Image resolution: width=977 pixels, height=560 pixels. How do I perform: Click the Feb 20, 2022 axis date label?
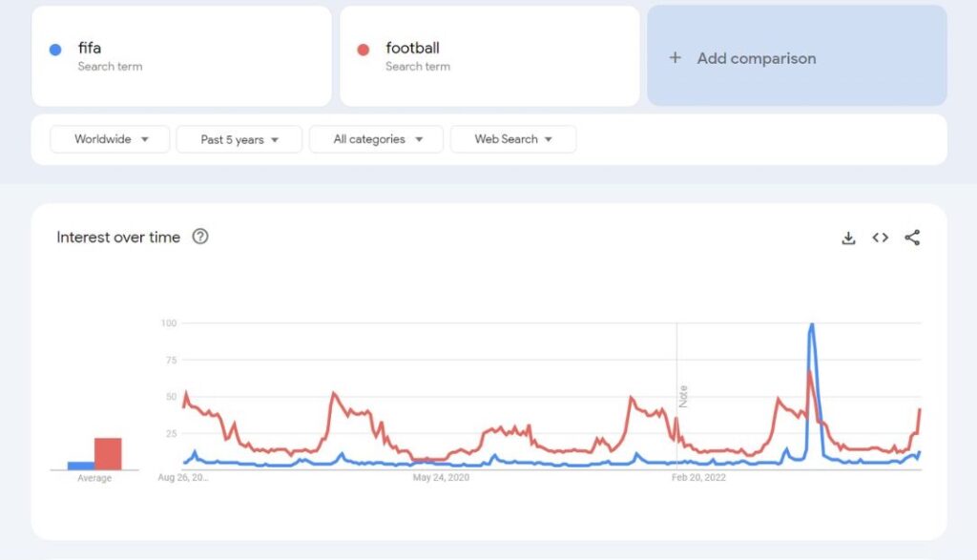[x=698, y=477]
